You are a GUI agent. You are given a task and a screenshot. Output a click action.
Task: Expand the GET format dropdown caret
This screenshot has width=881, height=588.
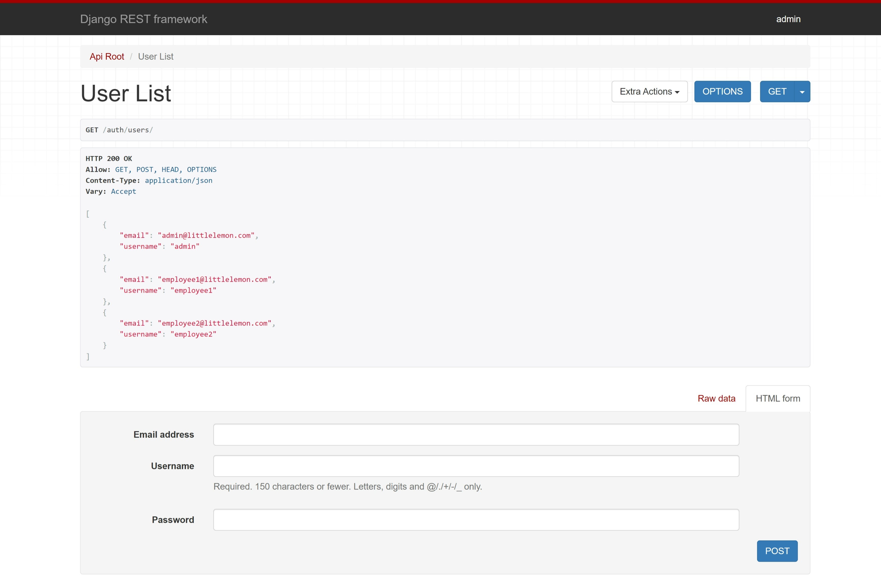pyautogui.click(x=802, y=92)
